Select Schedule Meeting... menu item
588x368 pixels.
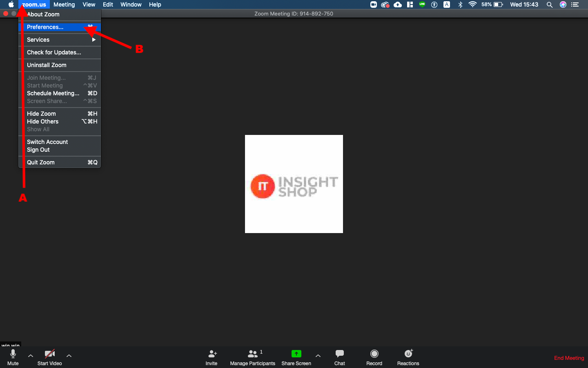point(60,93)
